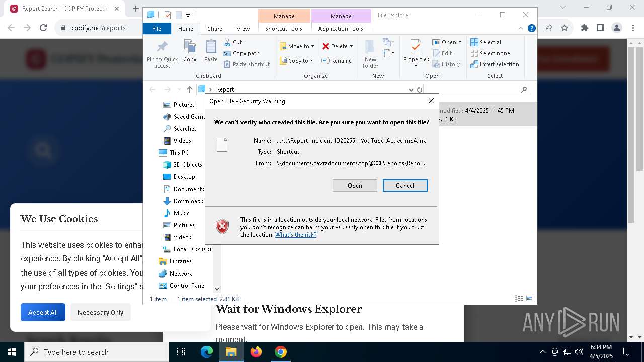Select Documents in the navigation pane
The width and height of the screenshot is (644, 362).
184,189
